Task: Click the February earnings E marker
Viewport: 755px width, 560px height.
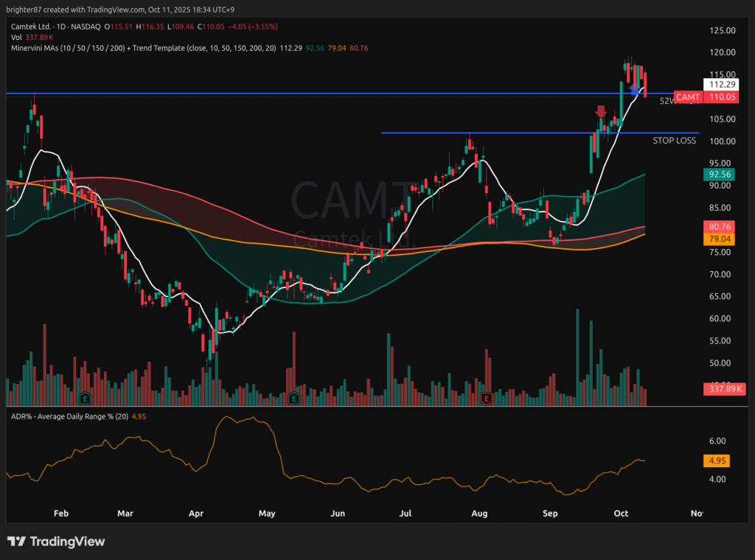Action: click(86, 398)
